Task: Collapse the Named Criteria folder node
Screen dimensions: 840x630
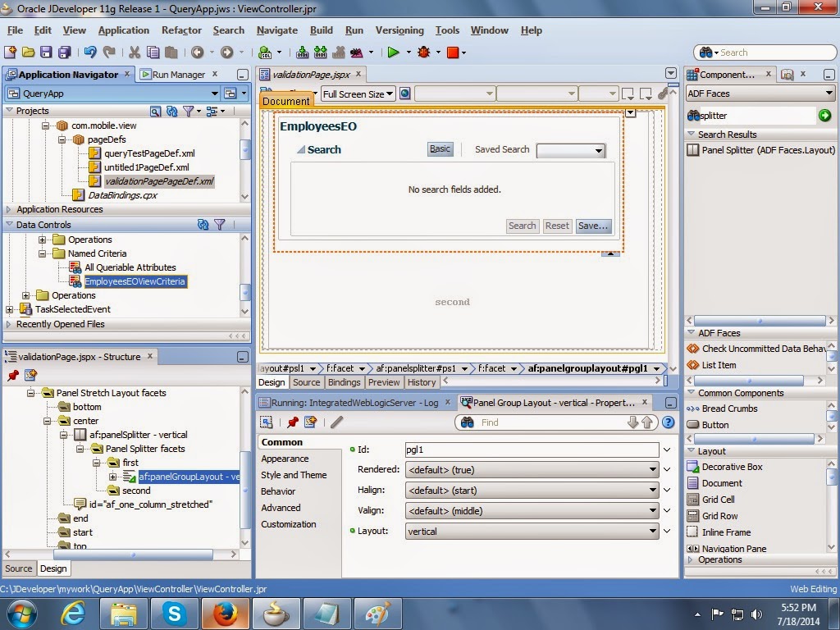Action: click(42, 253)
